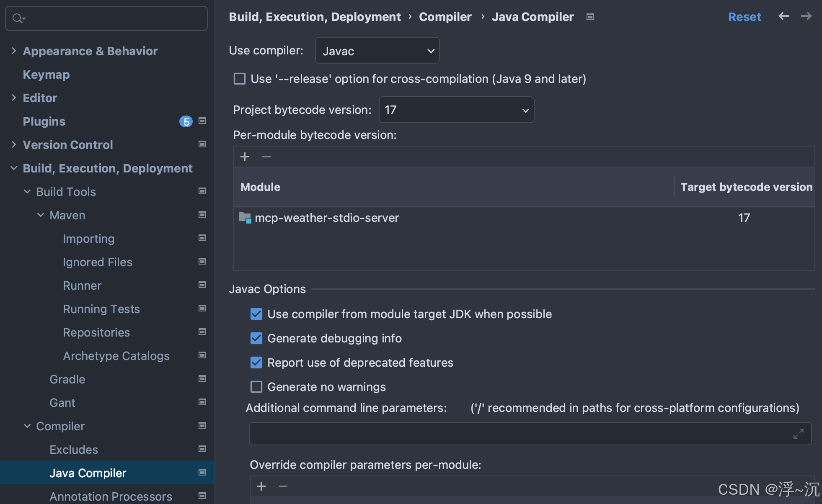The height and width of the screenshot is (504, 822).
Task: Add an override compiler parameters entry
Action: point(261,486)
